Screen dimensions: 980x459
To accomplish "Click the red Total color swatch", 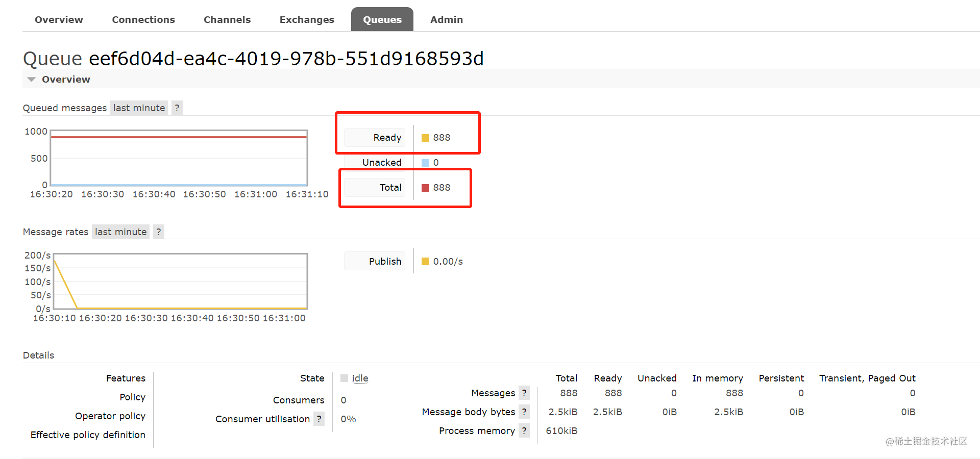I will [x=425, y=188].
